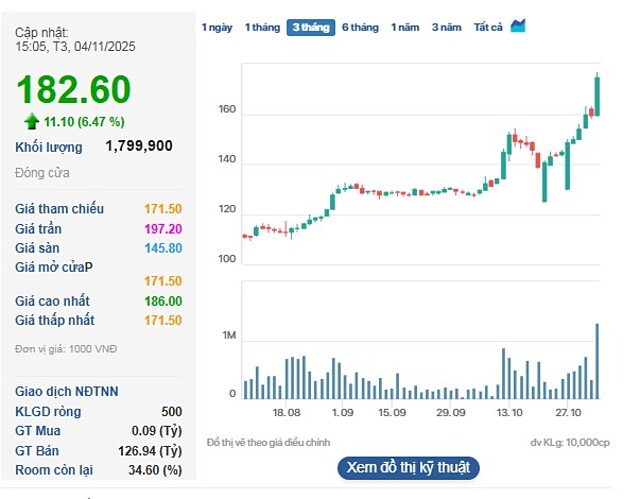Click the Giá trần value 197.20
This screenshot has width=640, height=499.
[162, 228]
